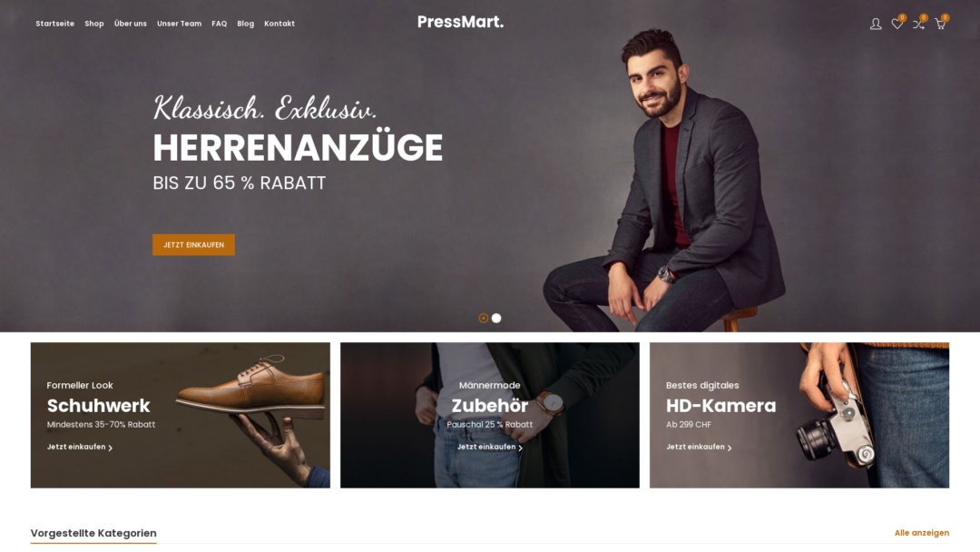Image resolution: width=980 pixels, height=552 pixels.
Task: Click the JETZT EINKAUFEN orange button
Action: (194, 245)
